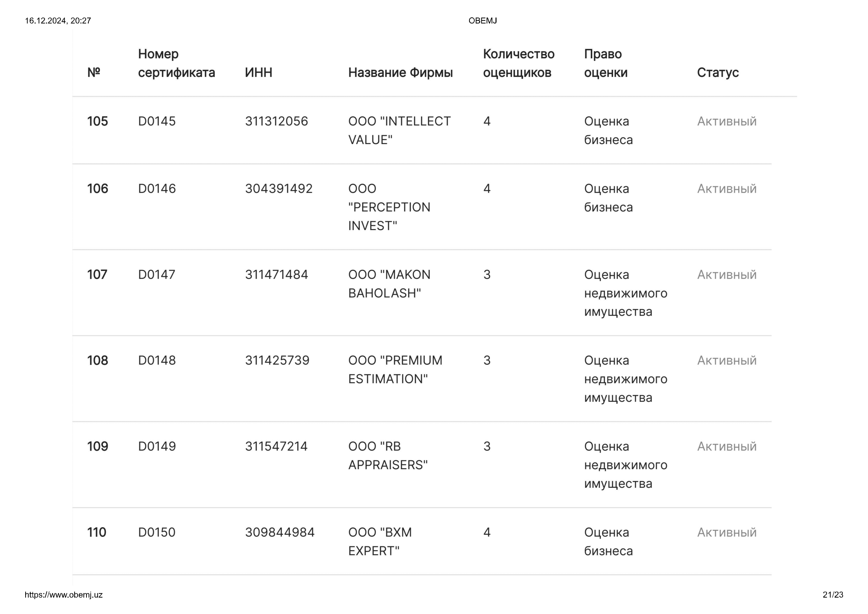Select ООО "BXM EXPERT" company
The height and width of the screenshot is (614, 868).
click(380, 541)
